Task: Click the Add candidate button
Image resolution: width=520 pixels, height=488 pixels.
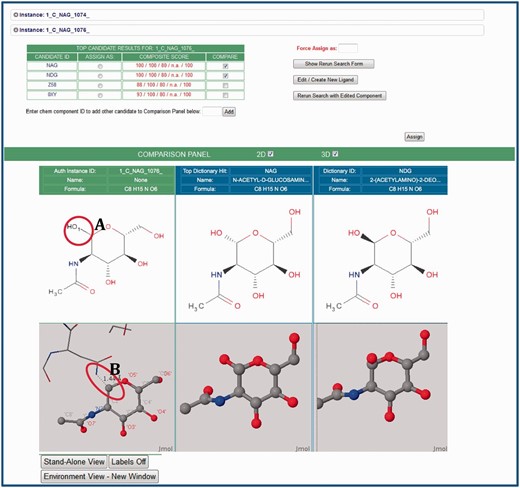Action: 229,112
